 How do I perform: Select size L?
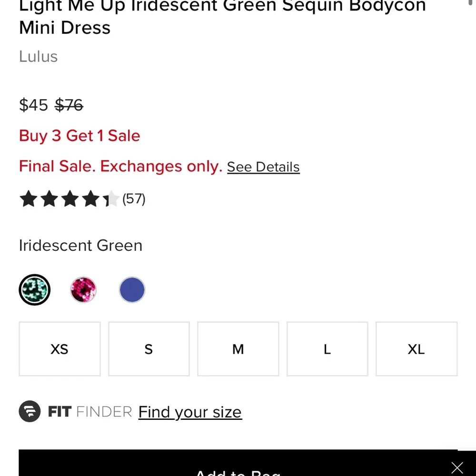(327, 349)
